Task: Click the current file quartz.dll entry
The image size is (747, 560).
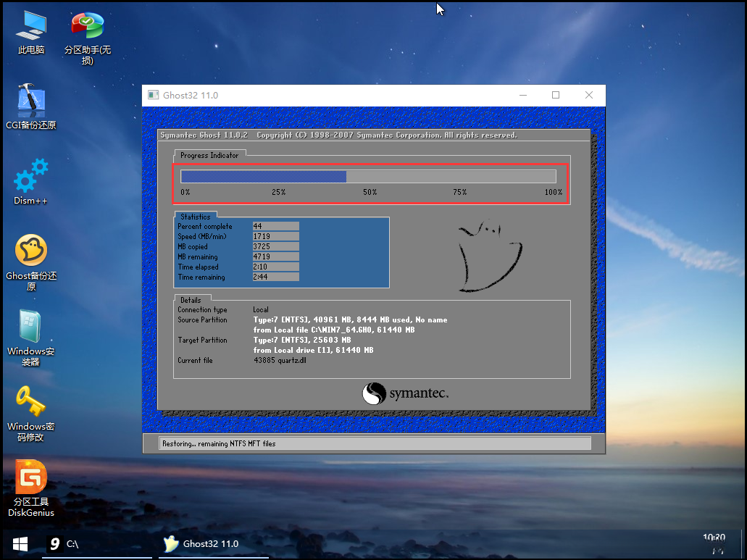Action: (x=280, y=361)
